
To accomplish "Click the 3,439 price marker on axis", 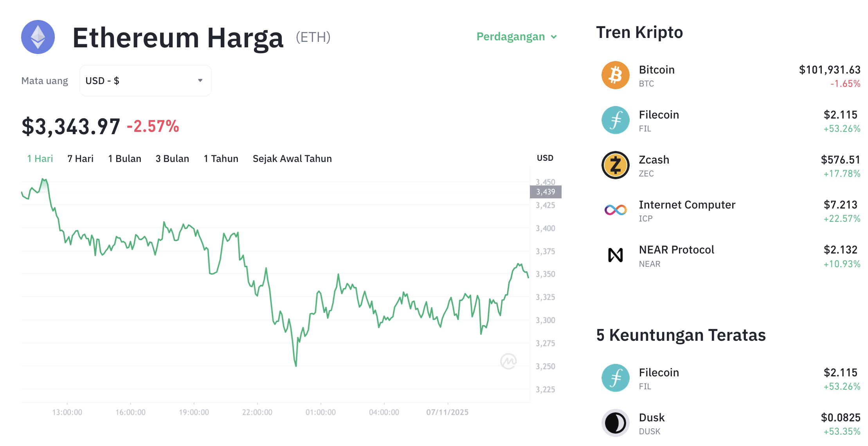I will [545, 192].
